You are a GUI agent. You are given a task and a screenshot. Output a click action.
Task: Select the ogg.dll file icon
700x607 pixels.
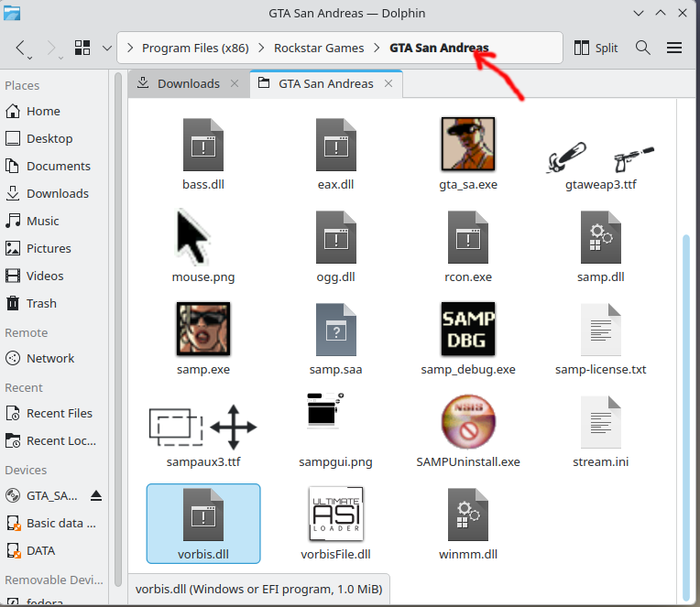pos(335,237)
